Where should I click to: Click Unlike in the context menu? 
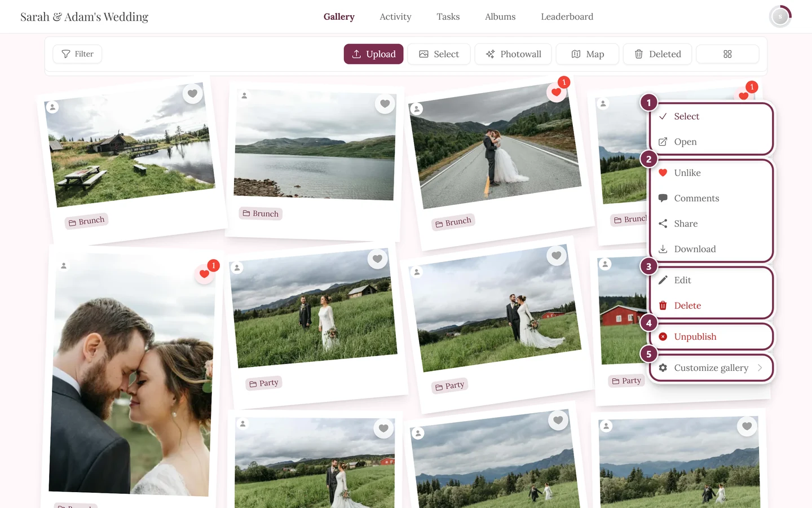point(710,173)
